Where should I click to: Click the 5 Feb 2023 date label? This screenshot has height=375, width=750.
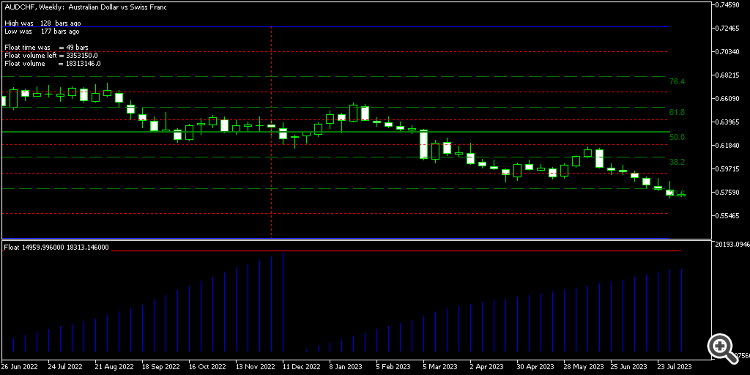(393, 367)
